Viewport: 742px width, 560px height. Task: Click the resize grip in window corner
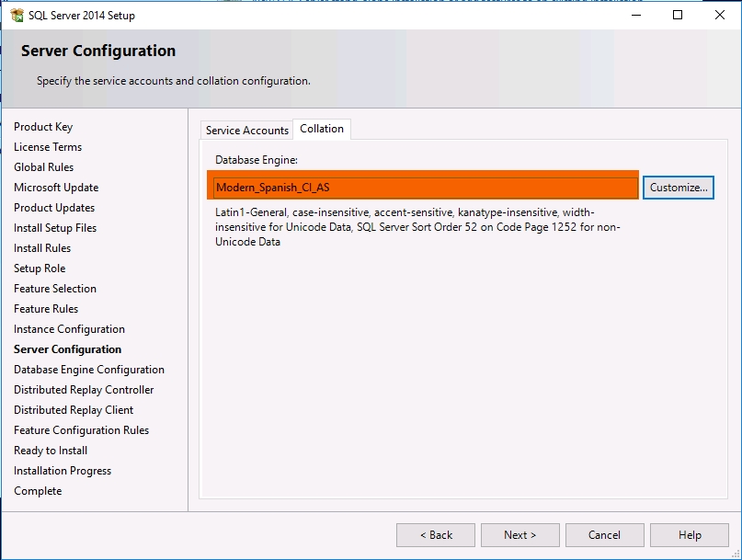pyautogui.click(x=736, y=554)
